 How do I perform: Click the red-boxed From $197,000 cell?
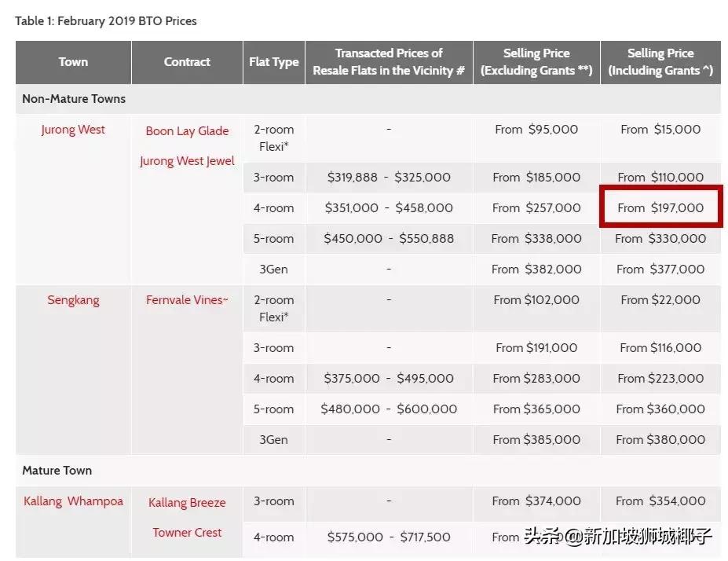pos(660,208)
